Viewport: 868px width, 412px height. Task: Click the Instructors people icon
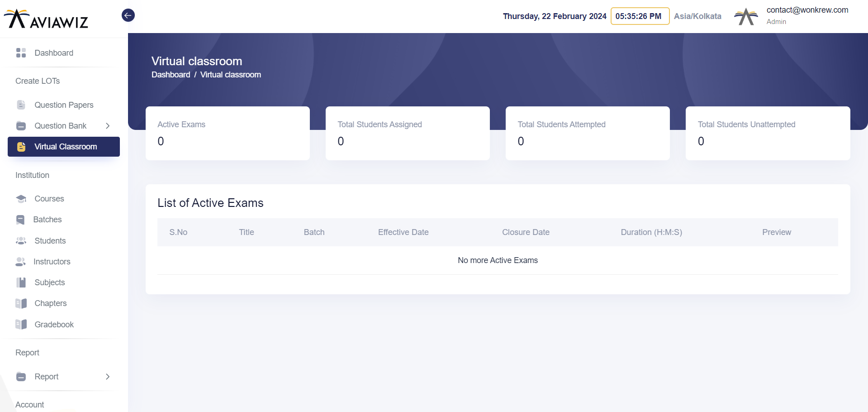click(20, 262)
